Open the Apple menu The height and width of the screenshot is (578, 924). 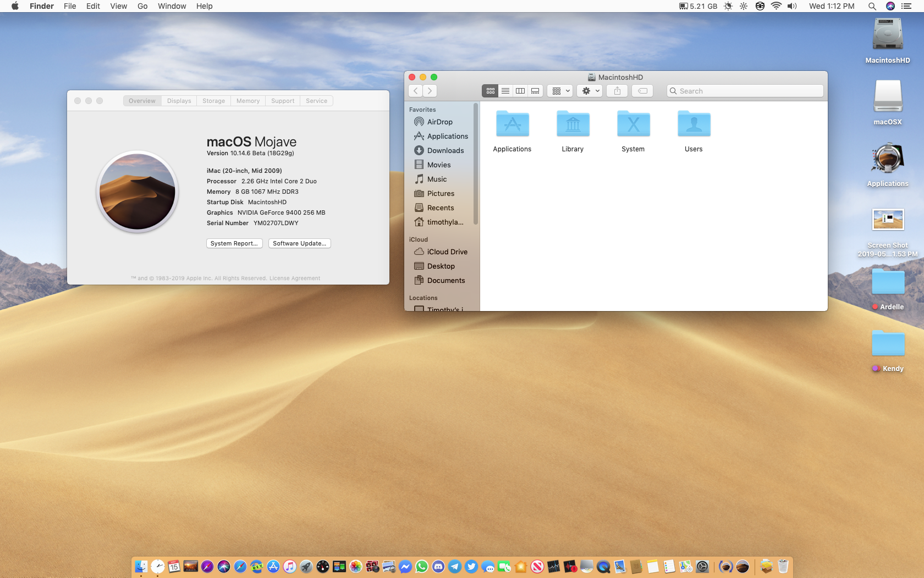(15, 6)
